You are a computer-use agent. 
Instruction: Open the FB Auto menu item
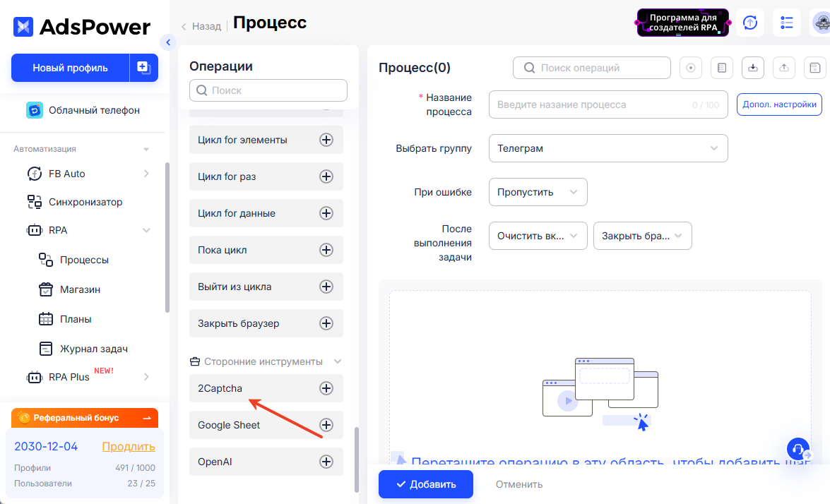coord(66,174)
